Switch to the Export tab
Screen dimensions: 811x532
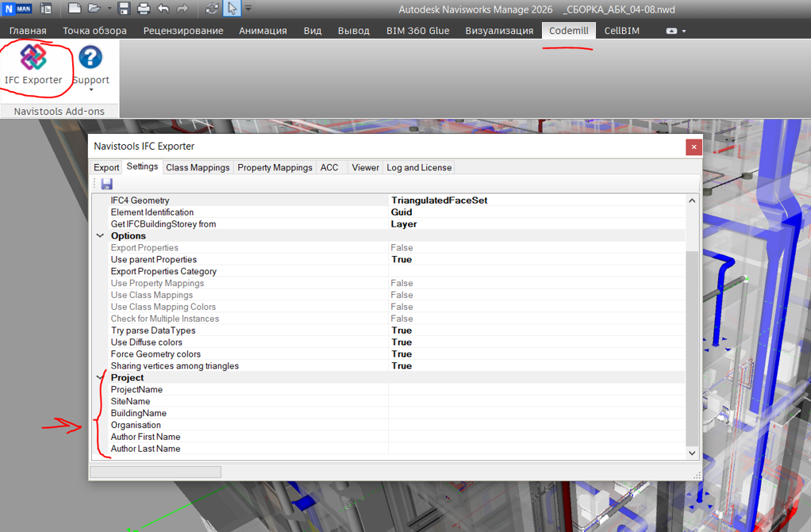pos(106,167)
